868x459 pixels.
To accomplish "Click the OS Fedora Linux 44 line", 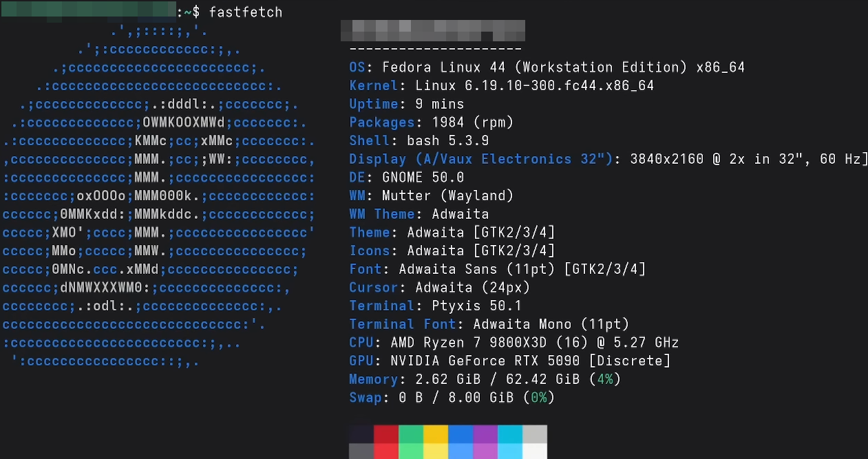I will (x=547, y=67).
